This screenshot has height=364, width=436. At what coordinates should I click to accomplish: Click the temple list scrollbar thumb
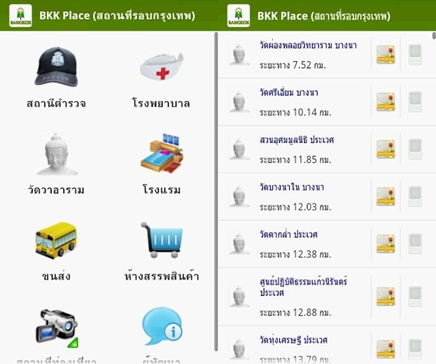pyautogui.click(x=434, y=35)
